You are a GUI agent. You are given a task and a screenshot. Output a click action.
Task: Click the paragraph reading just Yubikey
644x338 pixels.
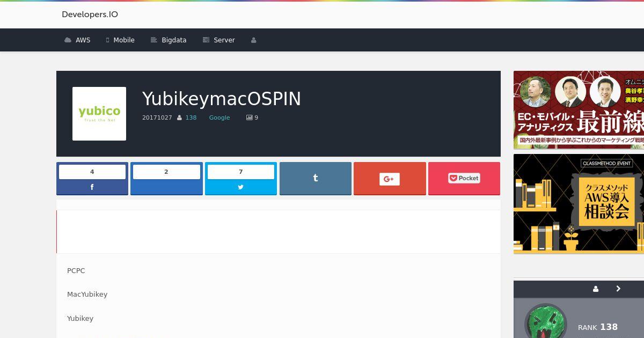point(80,319)
